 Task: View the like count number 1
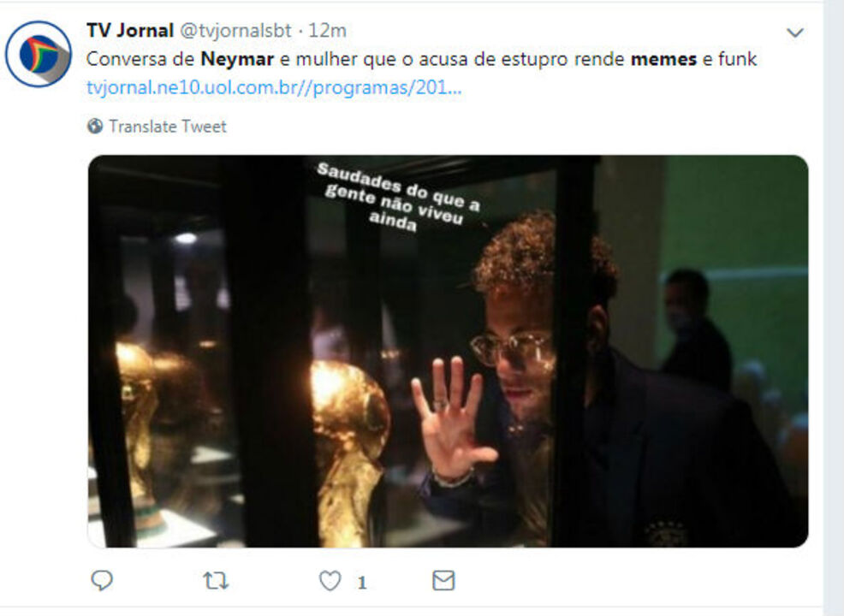pyautogui.click(x=362, y=582)
